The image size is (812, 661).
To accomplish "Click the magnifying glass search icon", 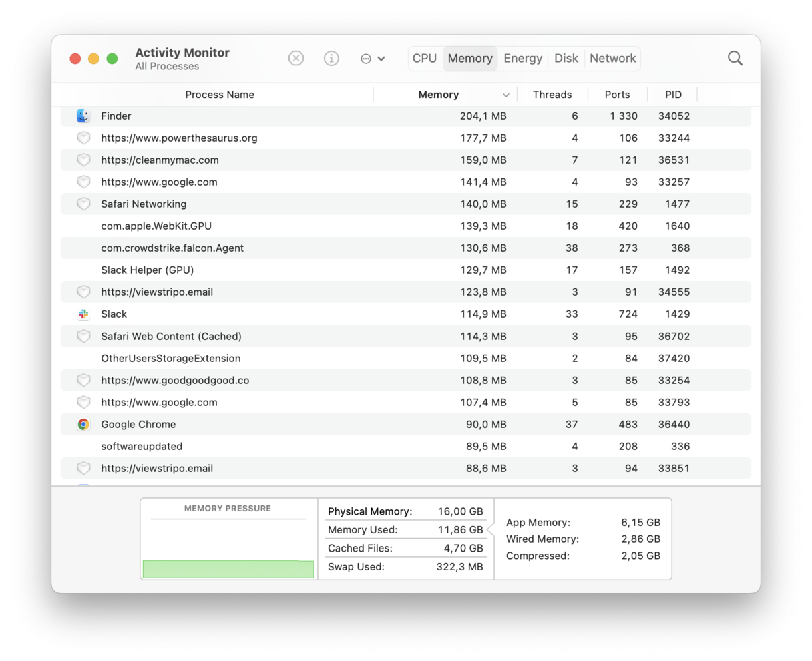I will [x=735, y=58].
